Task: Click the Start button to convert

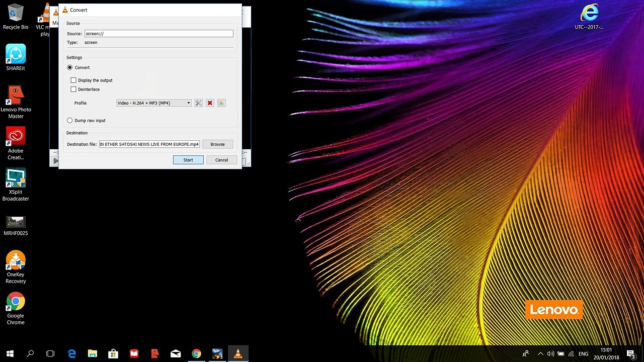Action: click(x=188, y=160)
